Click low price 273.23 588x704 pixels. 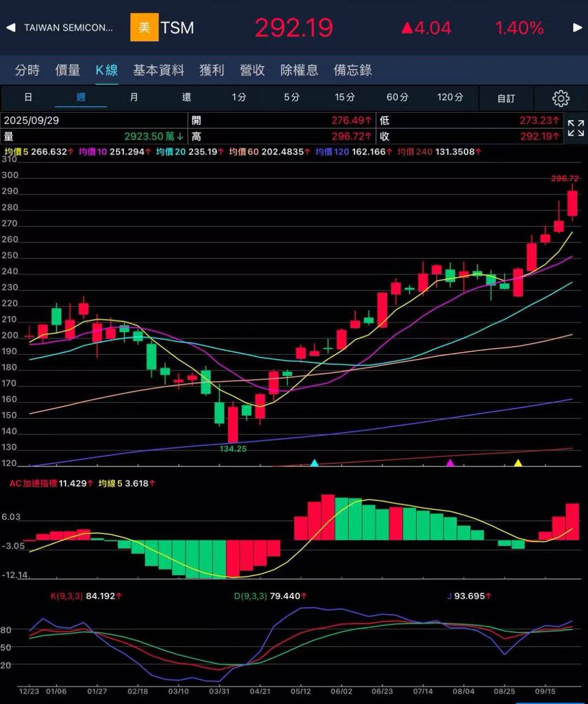540,120
